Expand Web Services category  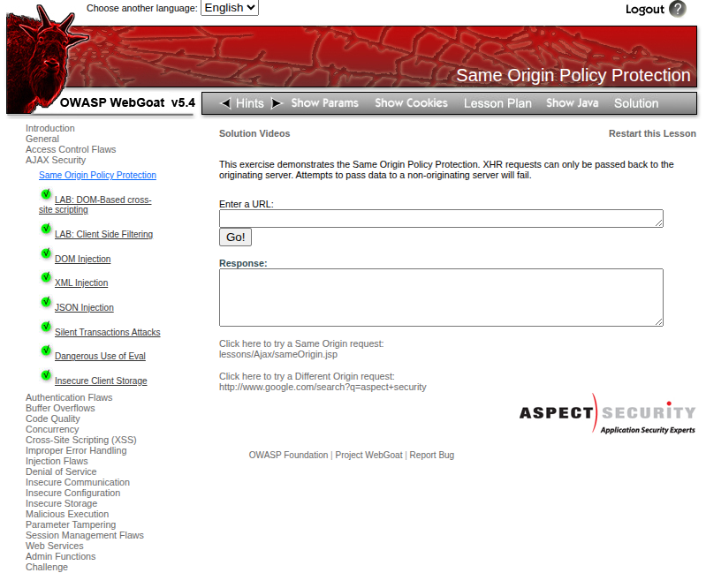pyautogui.click(x=55, y=546)
